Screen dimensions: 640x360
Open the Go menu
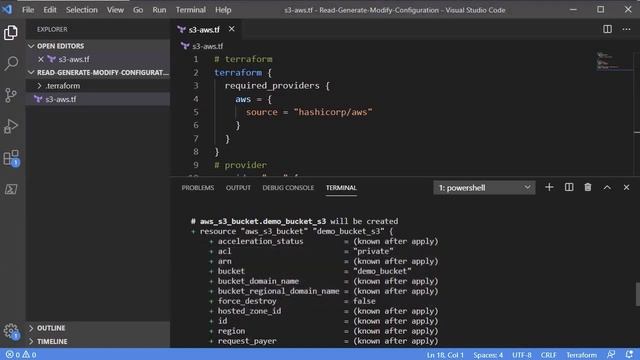coord(138,10)
